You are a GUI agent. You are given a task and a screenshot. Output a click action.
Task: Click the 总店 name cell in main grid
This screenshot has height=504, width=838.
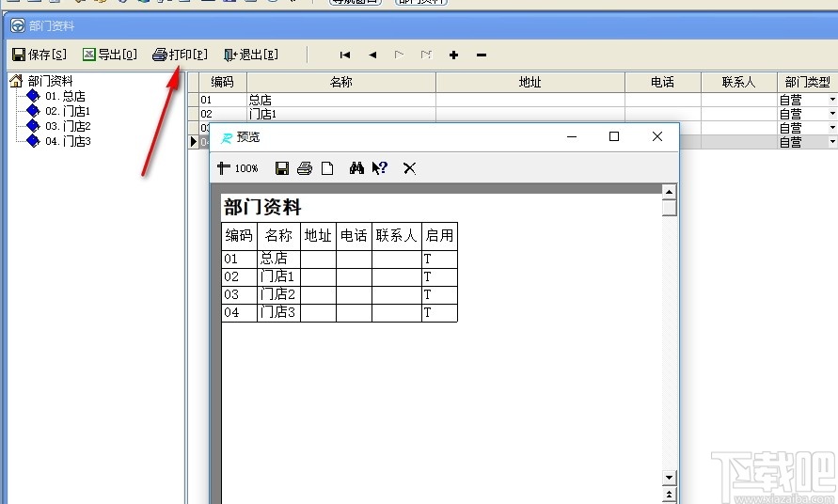pos(341,100)
